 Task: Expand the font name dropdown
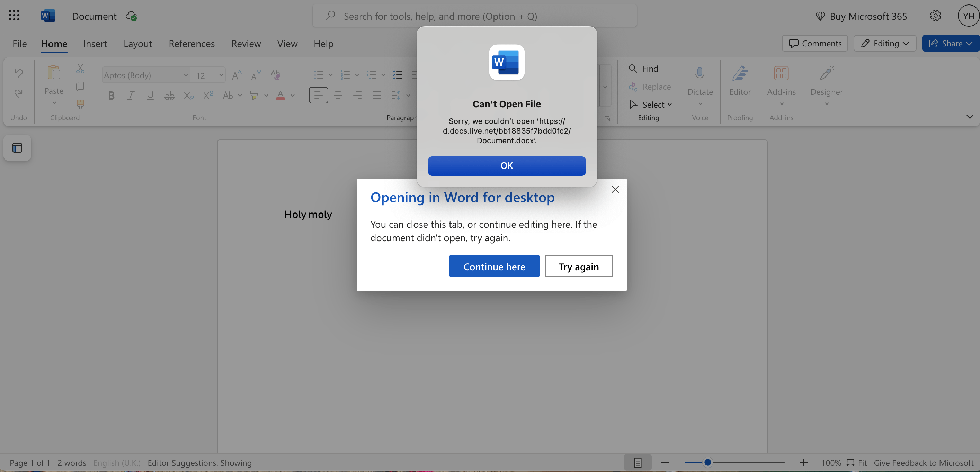tap(186, 75)
